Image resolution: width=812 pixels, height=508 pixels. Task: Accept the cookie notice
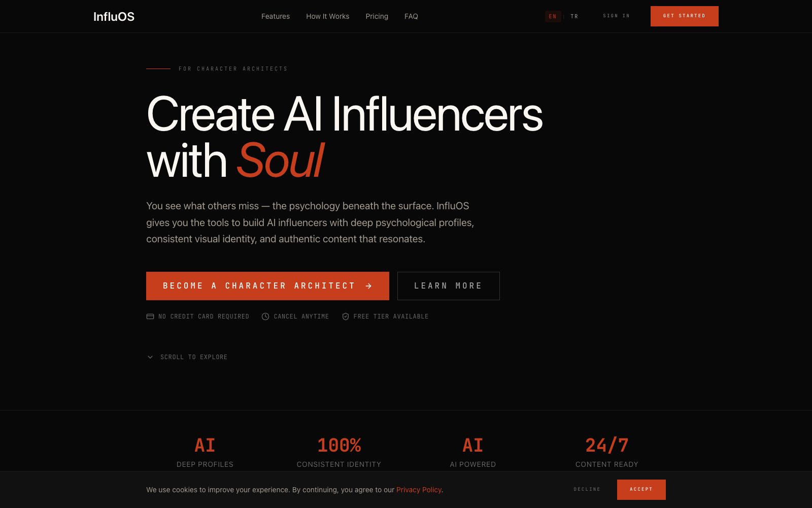641,489
